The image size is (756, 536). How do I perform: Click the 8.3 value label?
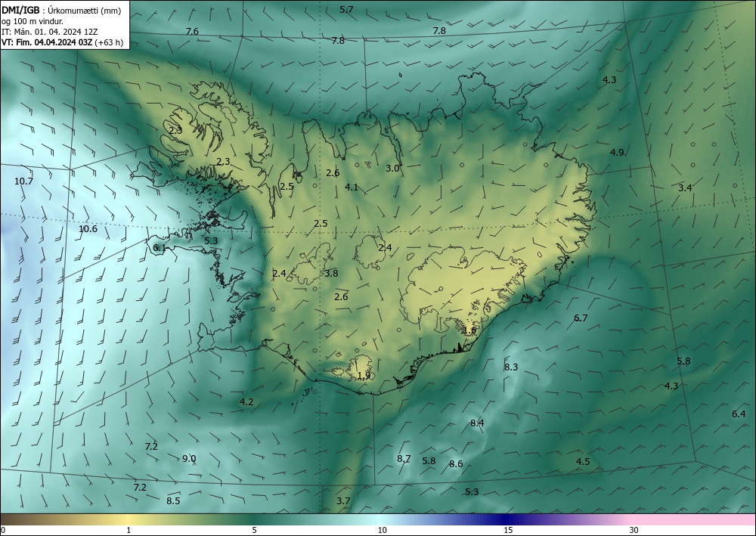tap(511, 367)
